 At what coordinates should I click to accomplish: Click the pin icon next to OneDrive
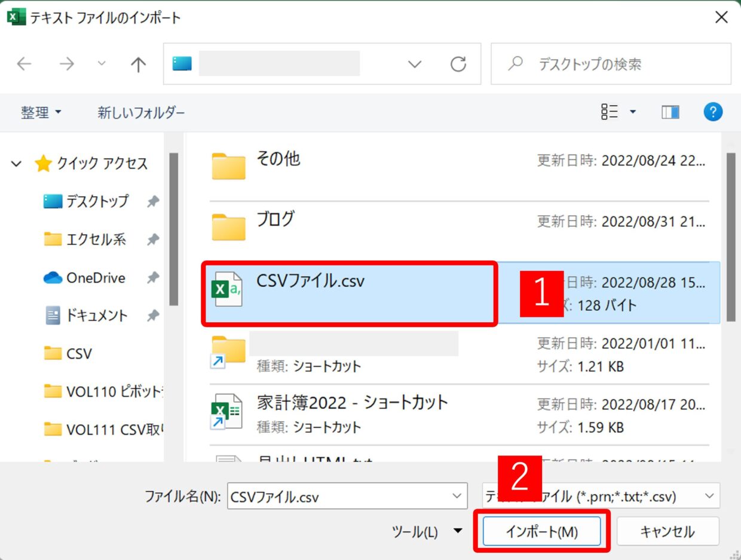click(153, 278)
